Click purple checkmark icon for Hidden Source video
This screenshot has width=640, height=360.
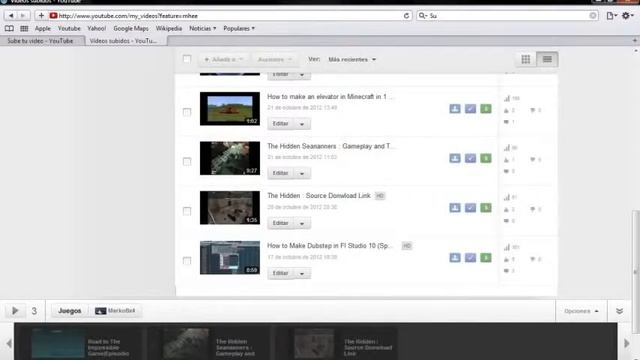tap(470, 208)
